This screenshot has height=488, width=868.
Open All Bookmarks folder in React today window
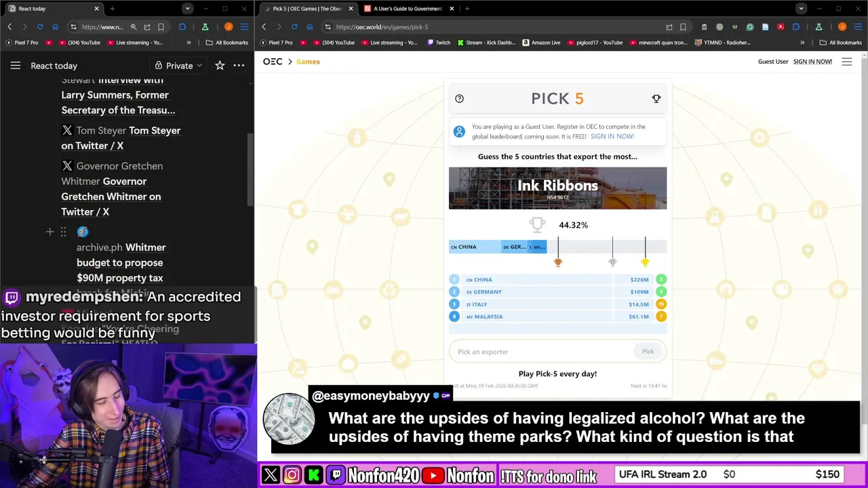(x=226, y=43)
